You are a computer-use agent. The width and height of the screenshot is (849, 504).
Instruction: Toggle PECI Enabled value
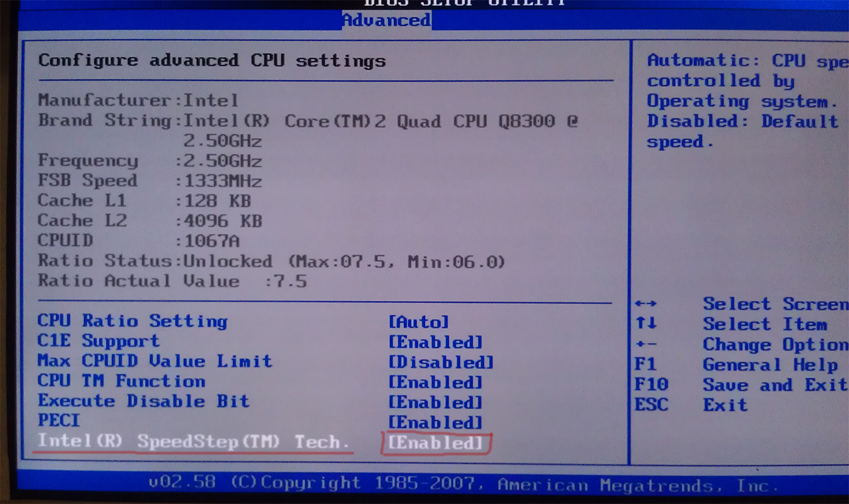[x=435, y=422]
